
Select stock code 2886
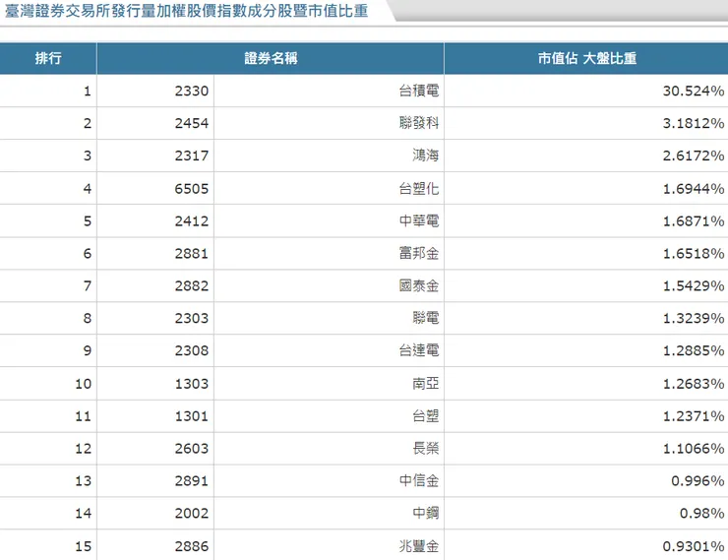point(191,546)
